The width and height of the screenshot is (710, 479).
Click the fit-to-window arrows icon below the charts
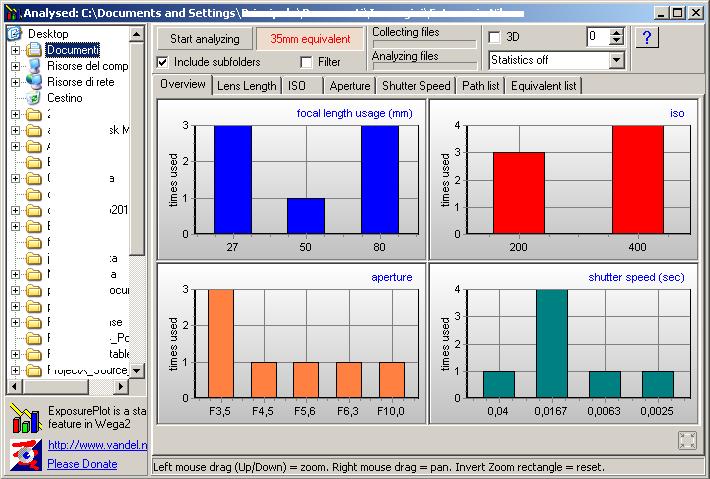pos(687,440)
